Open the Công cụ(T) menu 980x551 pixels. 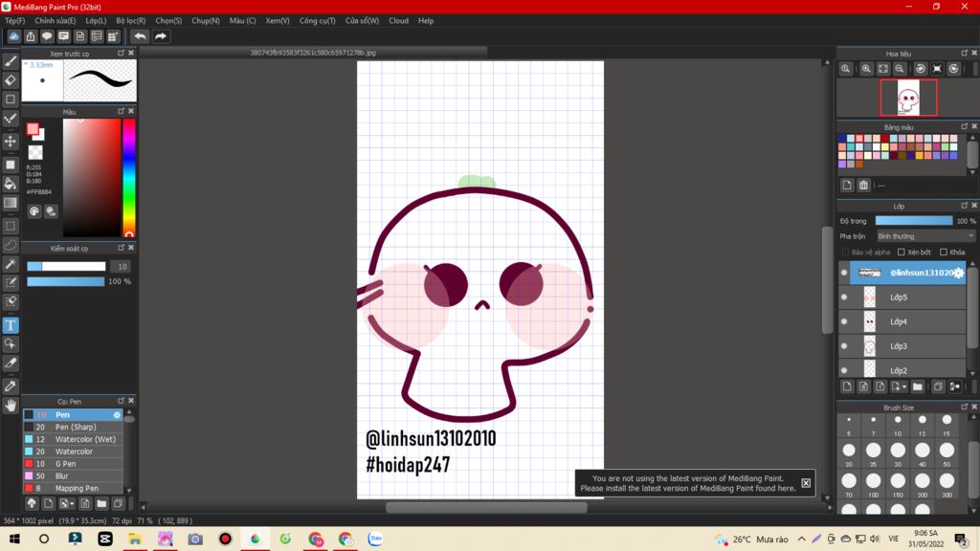pos(317,21)
